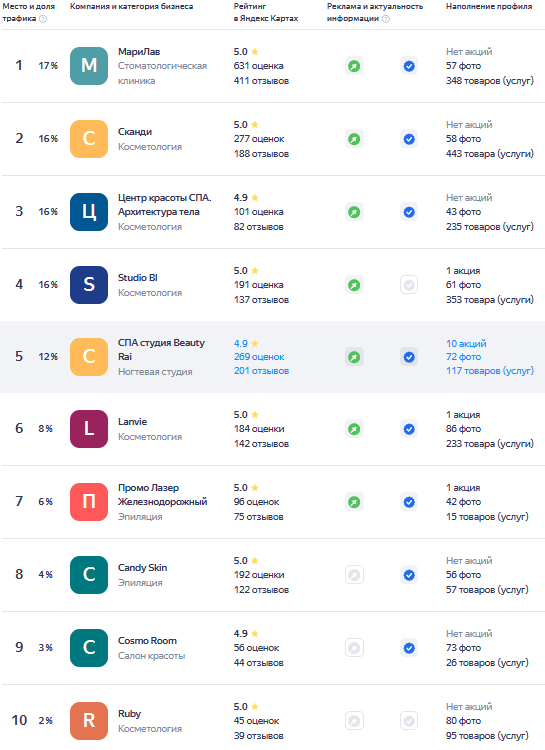
Task: Open the '201 отзывов' link
Action: [261, 371]
